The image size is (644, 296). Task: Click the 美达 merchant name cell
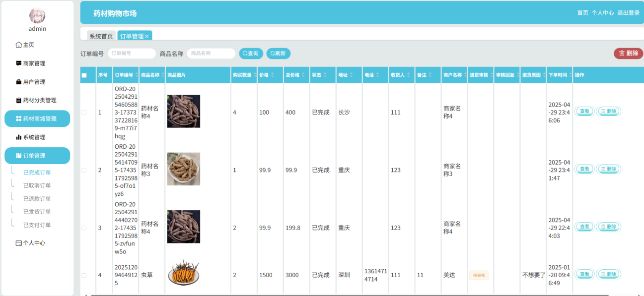point(449,275)
